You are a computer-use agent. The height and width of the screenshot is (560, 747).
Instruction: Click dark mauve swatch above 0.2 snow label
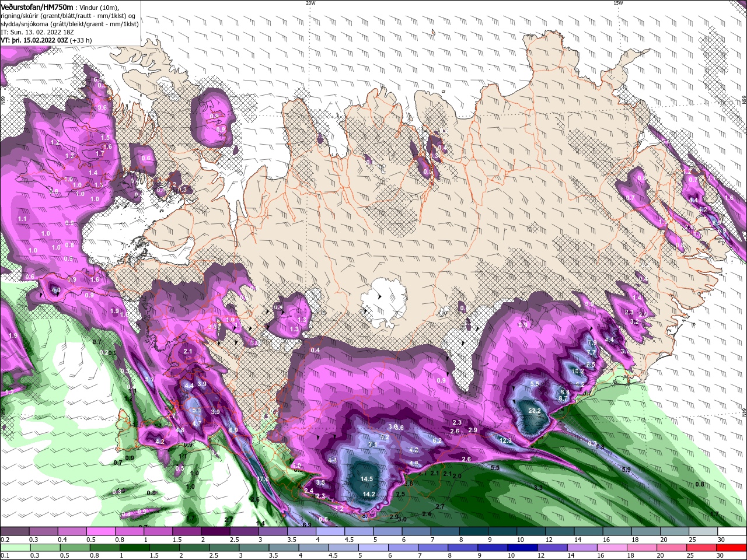(15, 531)
